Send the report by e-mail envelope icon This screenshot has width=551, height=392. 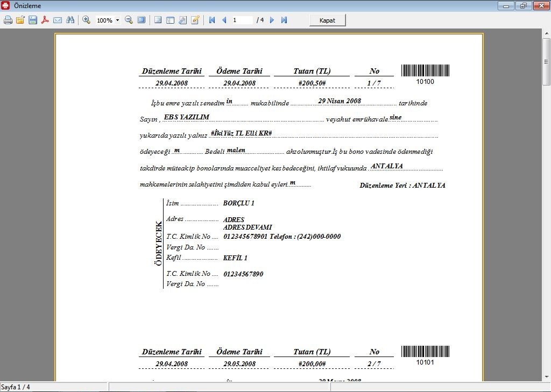(x=58, y=20)
